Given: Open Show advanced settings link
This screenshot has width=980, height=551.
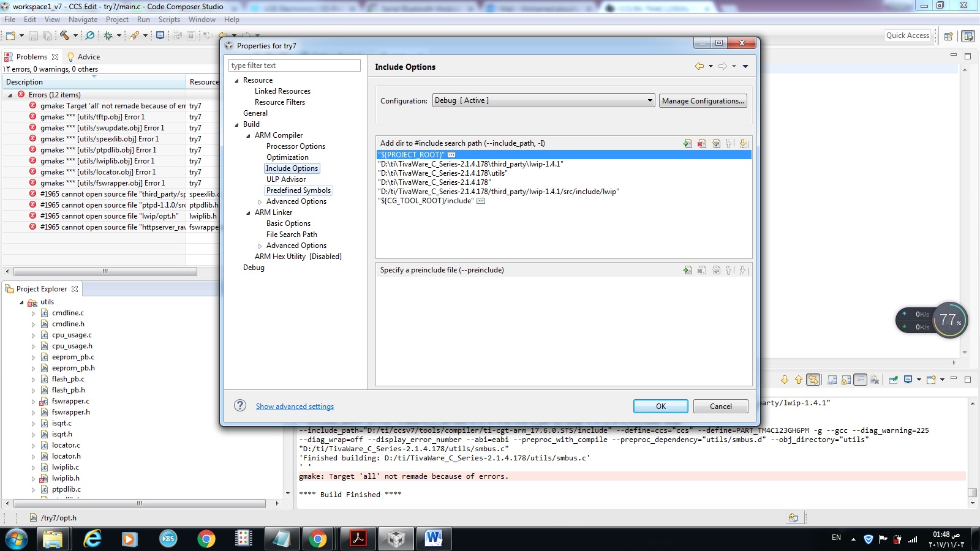Looking at the screenshot, I should click(x=295, y=407).
